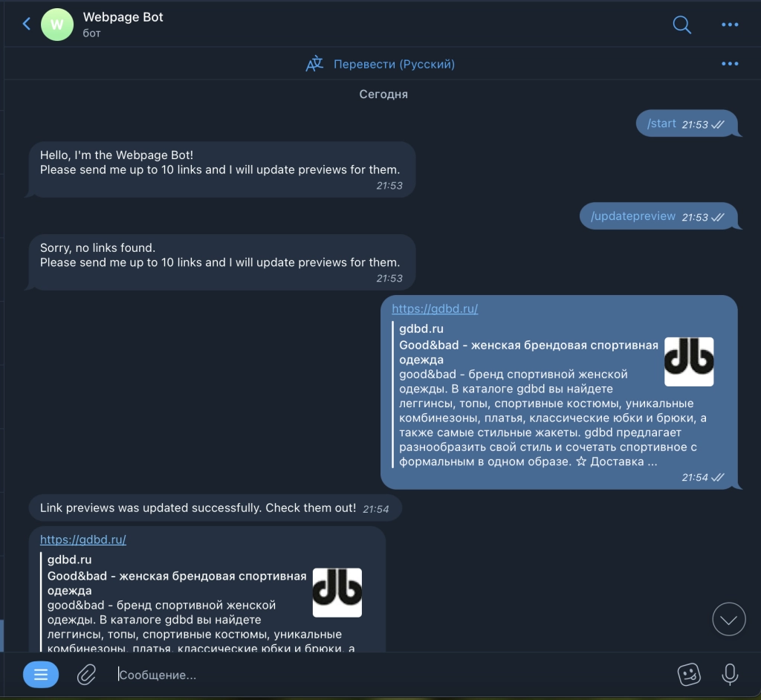The width and height of the screenshot is (761, 700).
Task: Click the translate language icon
Action: (314, 64)
